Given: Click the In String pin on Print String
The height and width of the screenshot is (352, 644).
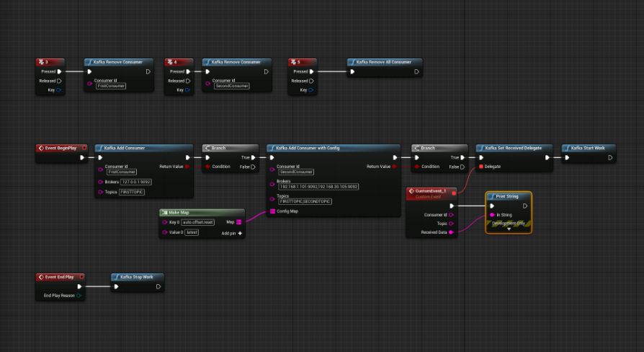Looking at the screenshot, I should 492,215.
